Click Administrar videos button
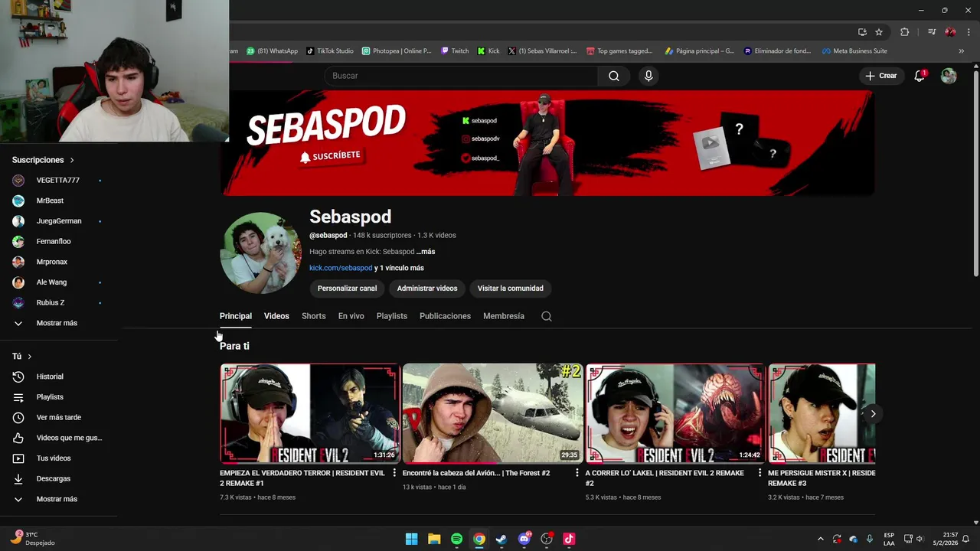This screenshot has height=551, width=980. (427, 289)
